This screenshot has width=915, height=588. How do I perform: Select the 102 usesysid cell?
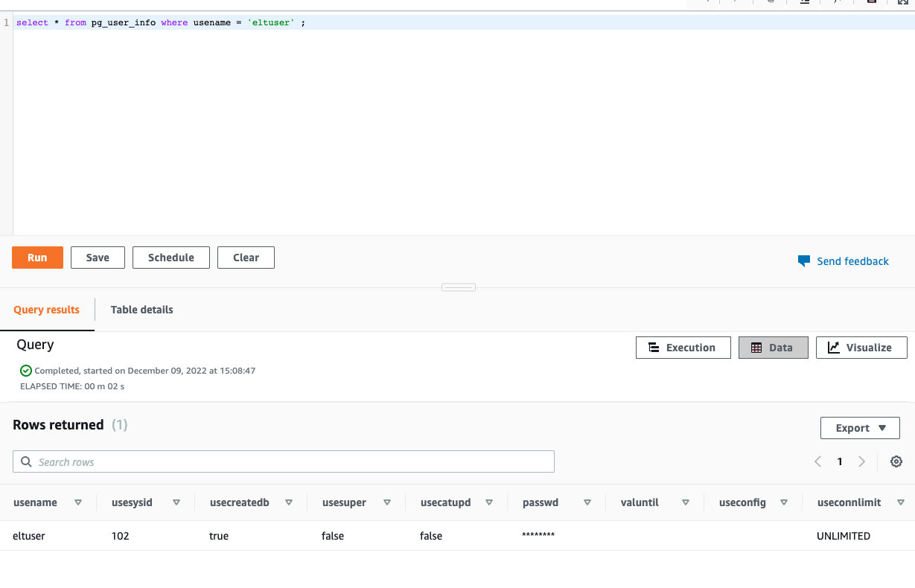point(120,536)
